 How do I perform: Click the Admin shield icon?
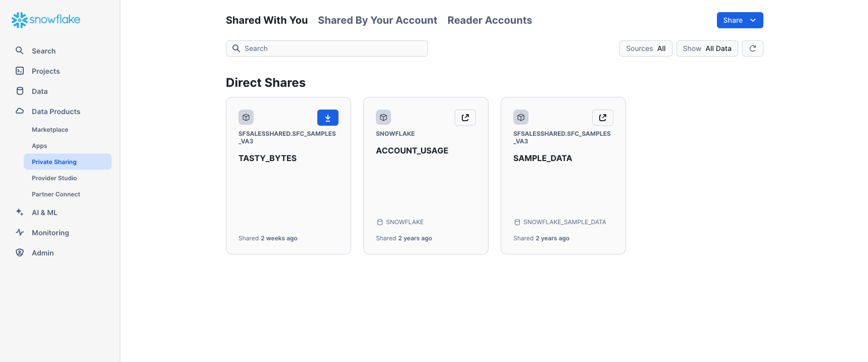click(x=20, y=252)
